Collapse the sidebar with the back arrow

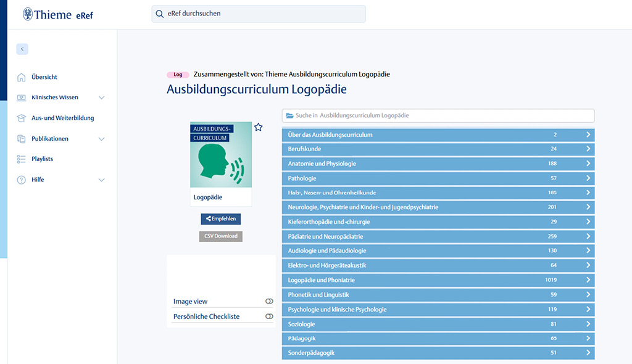click(x=22, y=49)
